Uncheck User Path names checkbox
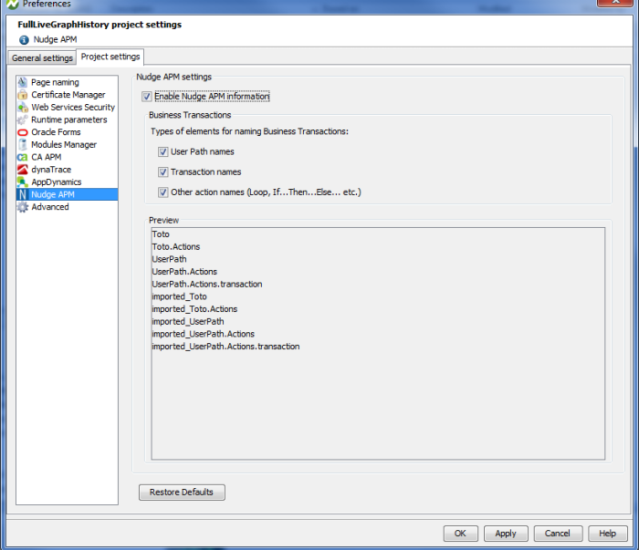 pos(163,152)
